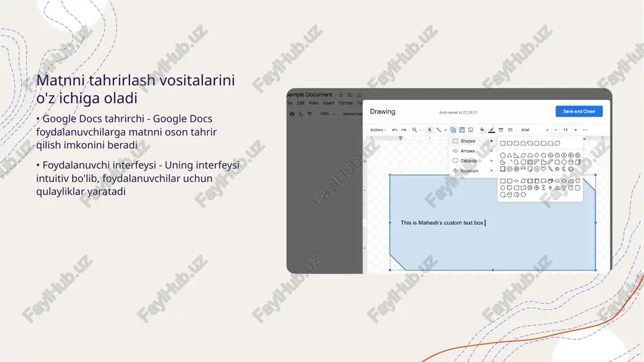The image size is (644, 362).
Task: Increase font size with plus button
Action: pos(575,130)
